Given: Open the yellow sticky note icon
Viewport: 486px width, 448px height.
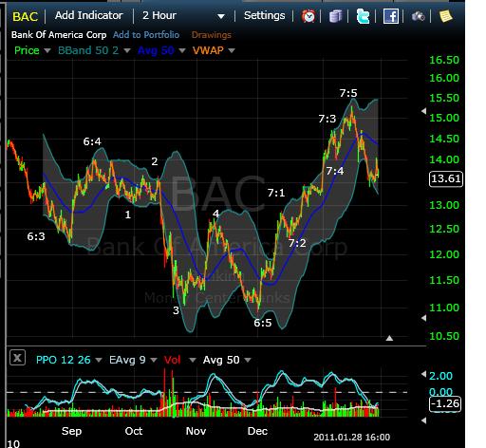Looking at the screenshot, I should coord(446,16).
